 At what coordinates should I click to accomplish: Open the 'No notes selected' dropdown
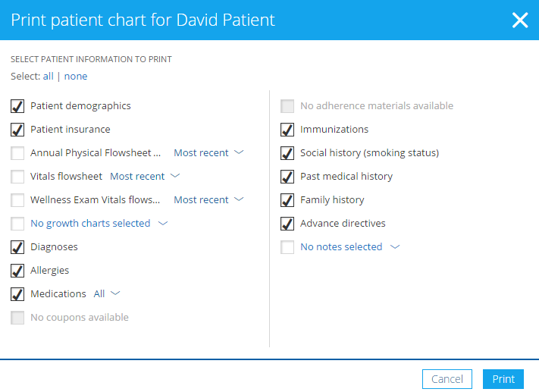tap(349, 247)
